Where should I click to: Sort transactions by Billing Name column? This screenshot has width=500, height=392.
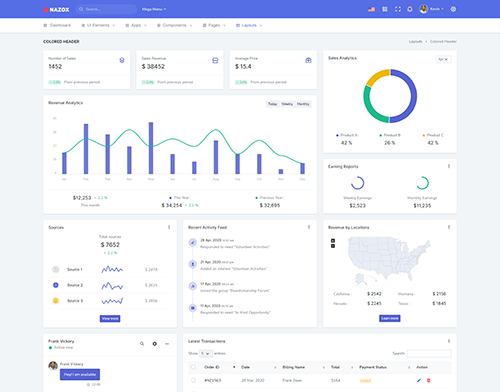[x=303, y=367]
